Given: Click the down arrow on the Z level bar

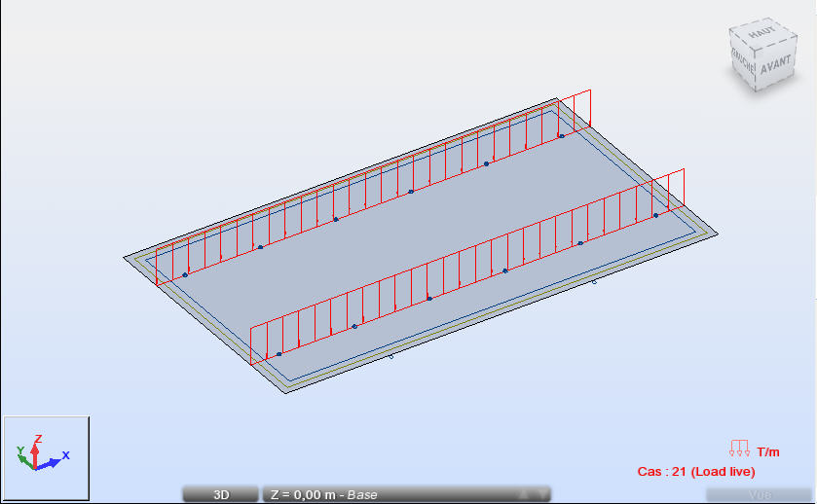Looking at the screenshot, I should 541,494.
